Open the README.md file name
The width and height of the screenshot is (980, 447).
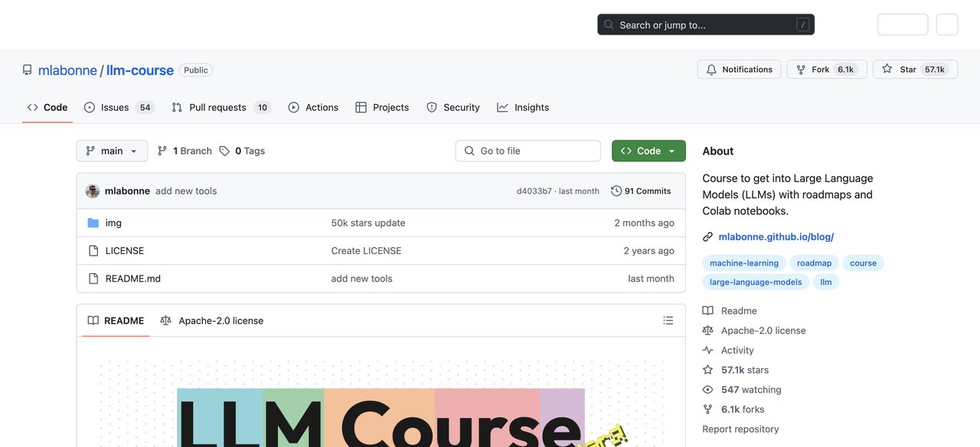[x=133, y=278]
